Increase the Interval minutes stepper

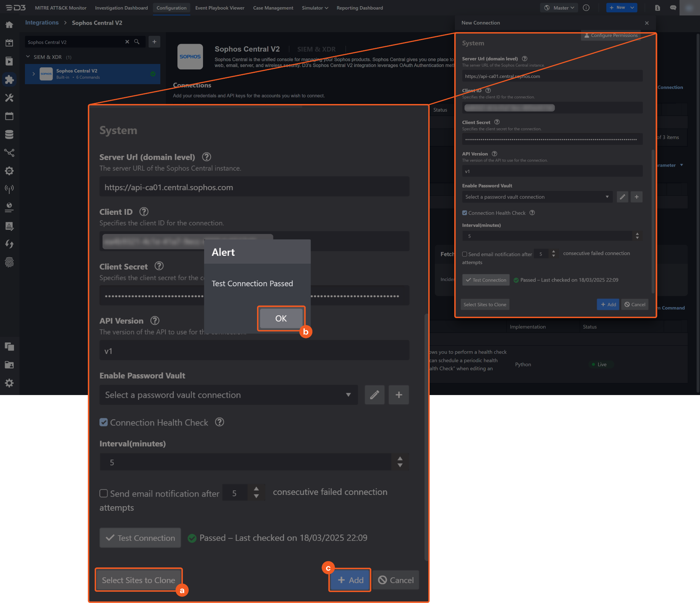(x=400, y=459)
